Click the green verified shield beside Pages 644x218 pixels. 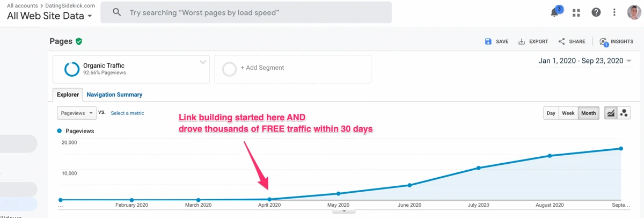(x=79, y=41)
